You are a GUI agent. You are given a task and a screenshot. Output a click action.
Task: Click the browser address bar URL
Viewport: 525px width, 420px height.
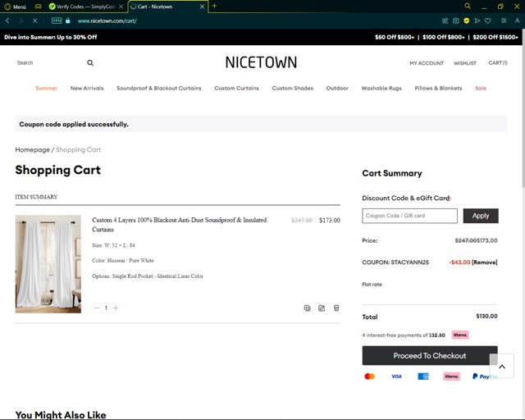tap(107, 21)
